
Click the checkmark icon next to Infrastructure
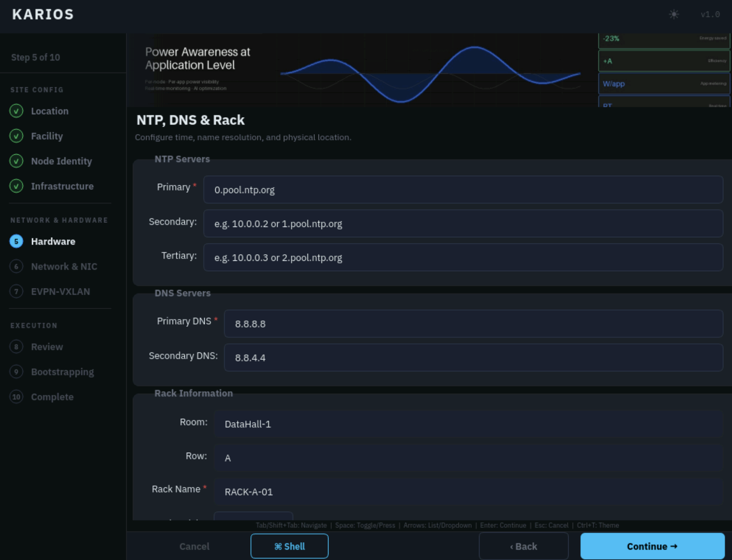(x=16, y=187)
